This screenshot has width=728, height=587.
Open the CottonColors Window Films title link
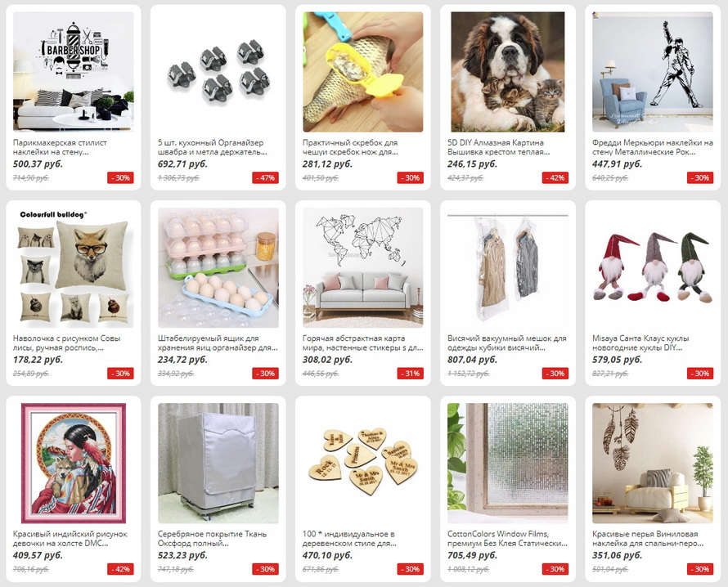point(507,538)
